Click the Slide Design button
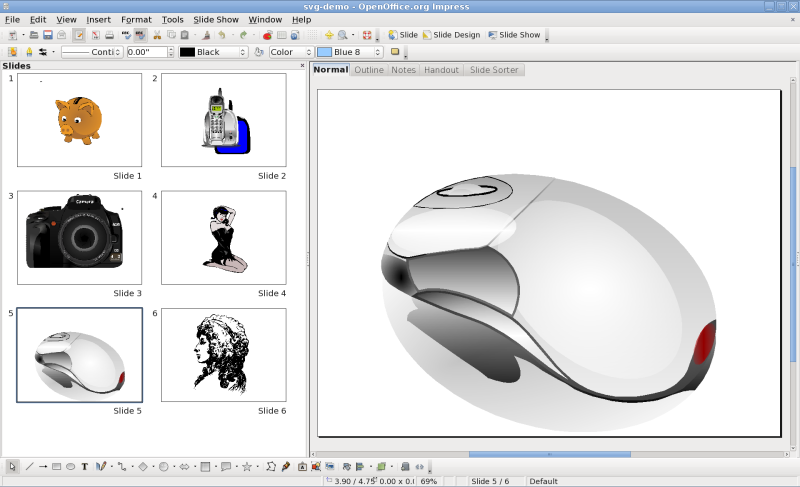The image size is (800, 487). point(451,35)
